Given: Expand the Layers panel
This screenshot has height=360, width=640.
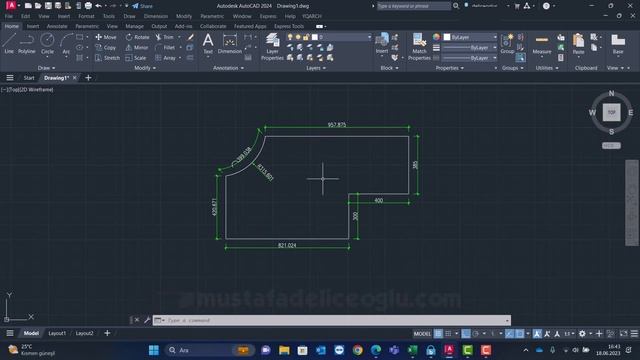Looking at the screenshot, I should point(316,68).
